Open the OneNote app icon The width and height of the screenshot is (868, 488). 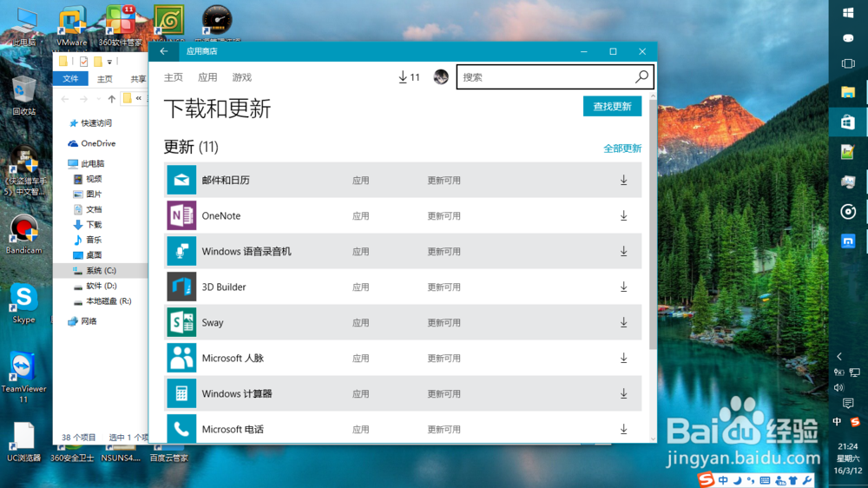(x=181, y=215)
